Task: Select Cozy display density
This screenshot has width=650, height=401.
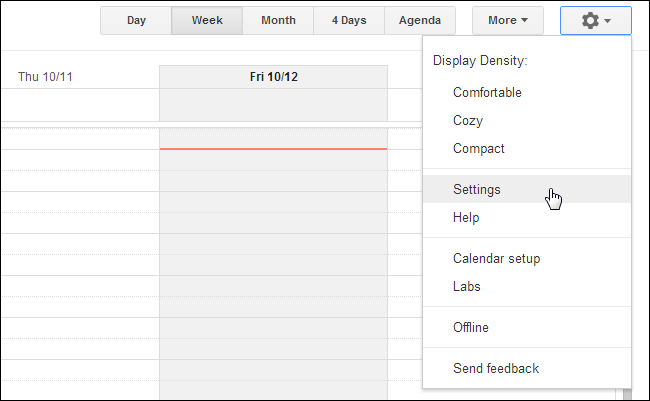Action: tap(468, 121)
